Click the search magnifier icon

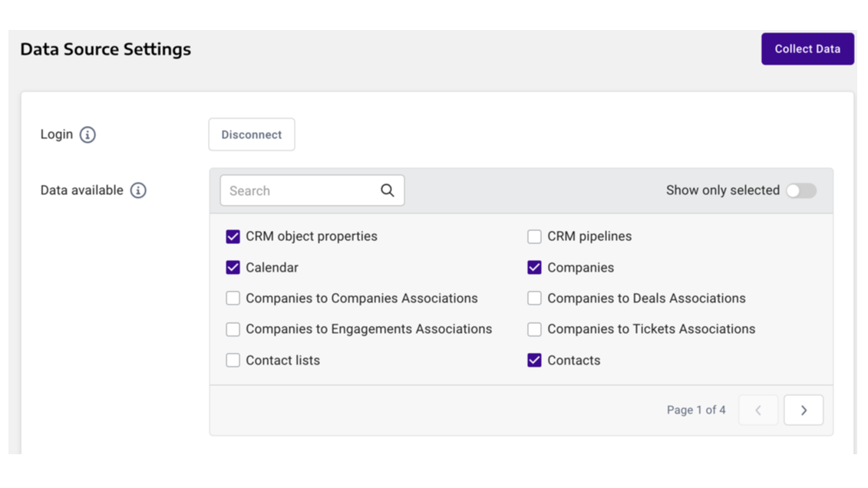pyautogui.click(x=388, y=190)
